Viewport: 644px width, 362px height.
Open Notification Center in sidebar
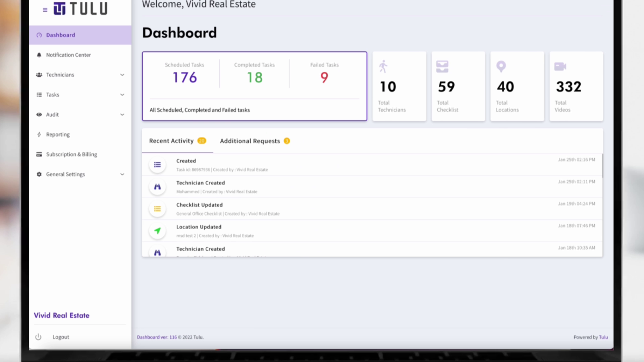[80, 55]
